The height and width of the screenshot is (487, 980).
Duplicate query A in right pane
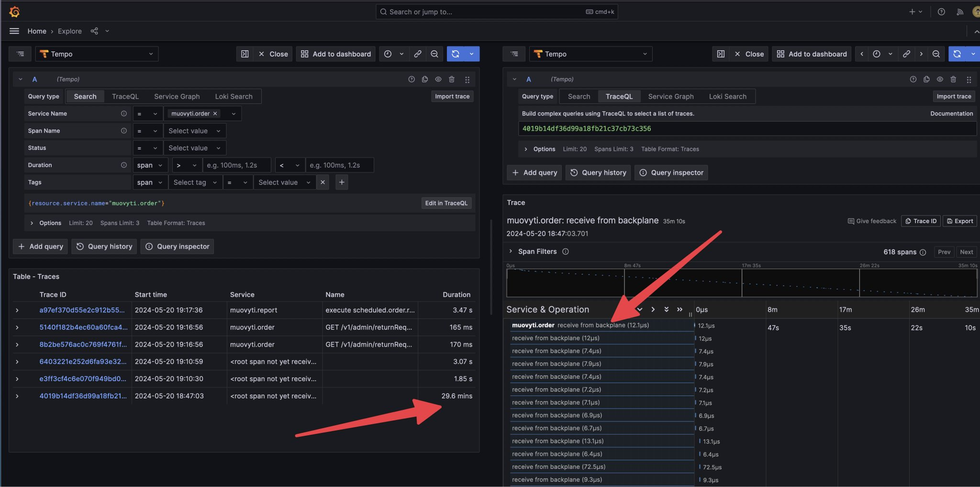pos(926,79)
